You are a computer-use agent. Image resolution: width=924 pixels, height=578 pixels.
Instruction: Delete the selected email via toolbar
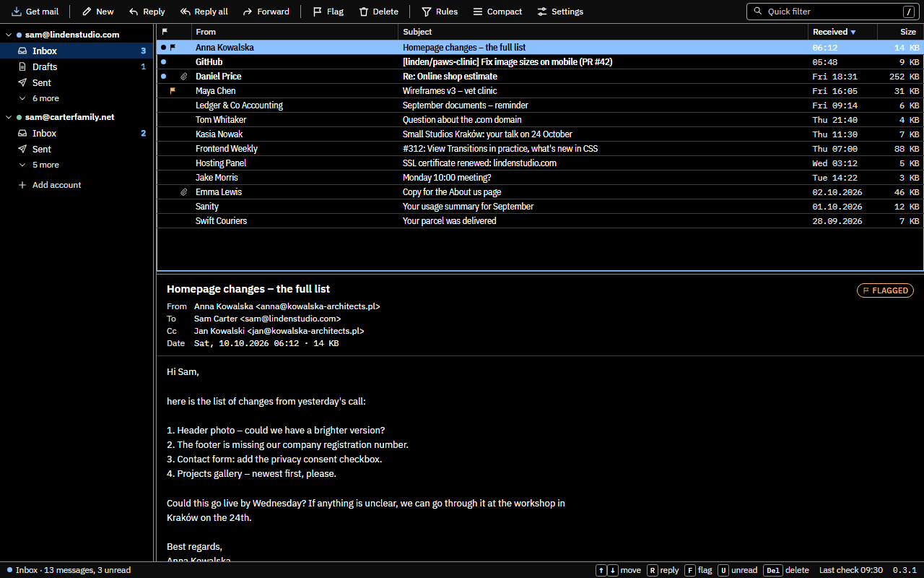(378, 12)
